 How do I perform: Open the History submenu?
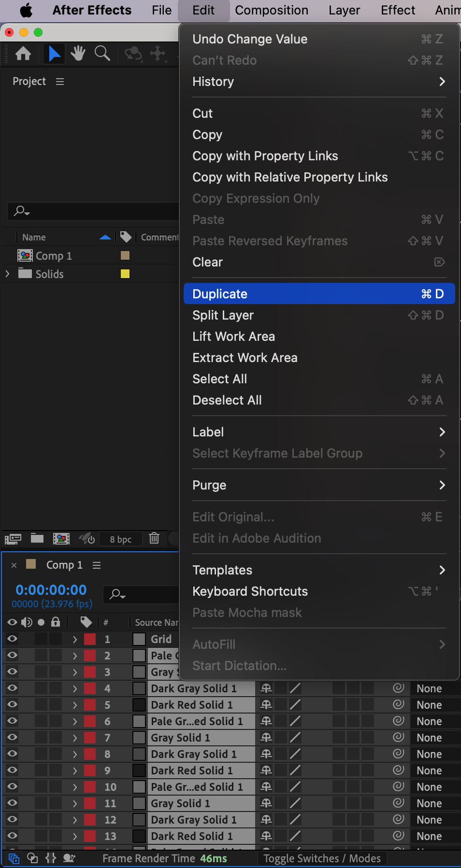(319, 82)
